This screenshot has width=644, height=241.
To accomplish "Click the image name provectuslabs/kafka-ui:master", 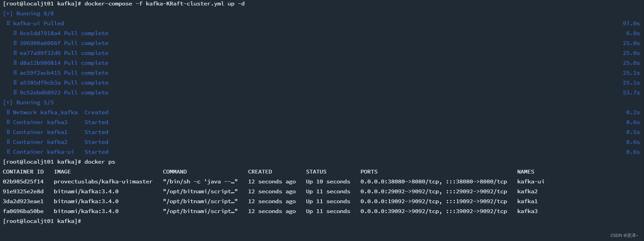I will point(103,182).
